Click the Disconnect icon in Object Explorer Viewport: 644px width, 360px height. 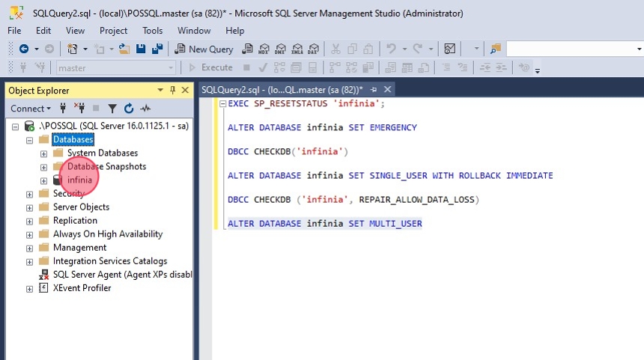click(x=79, y=109)
